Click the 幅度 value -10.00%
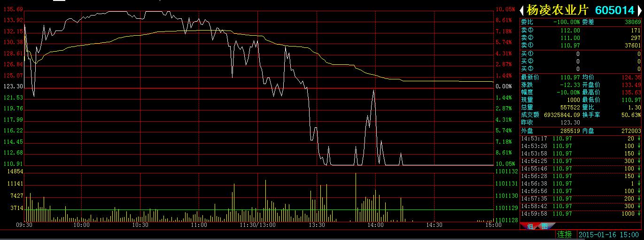The image size is (644, 240). [x=568, y=92]
